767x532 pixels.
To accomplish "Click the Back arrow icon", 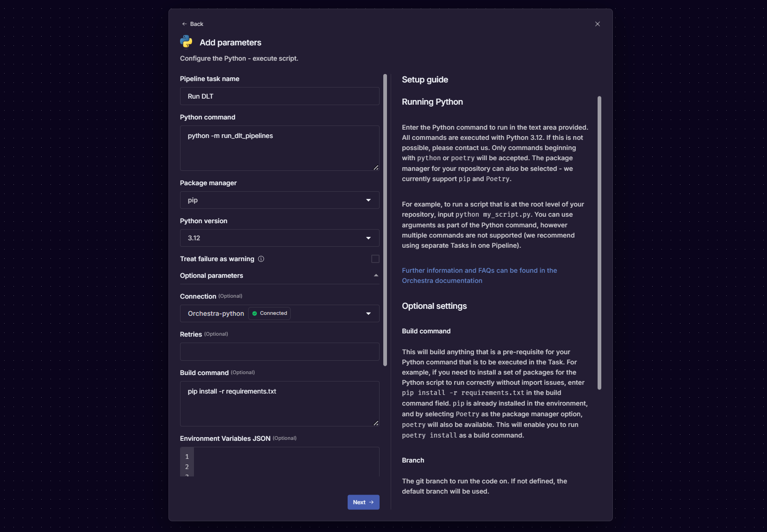I will [184, 24].
